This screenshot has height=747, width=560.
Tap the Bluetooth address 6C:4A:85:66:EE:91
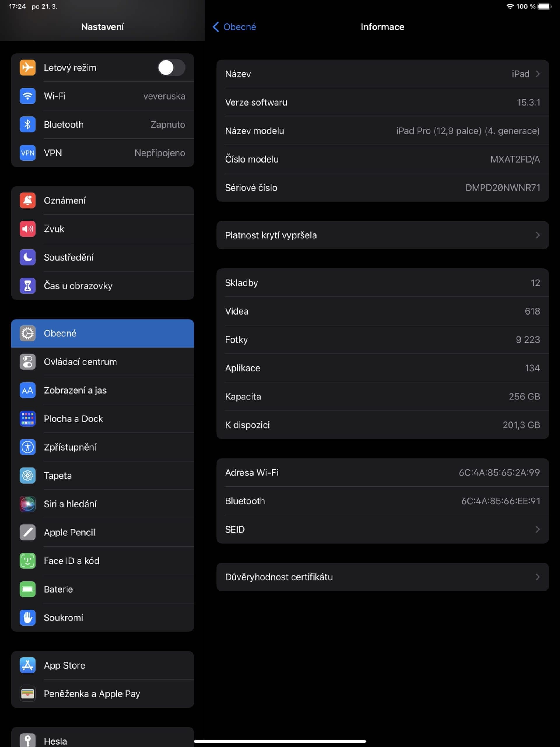500,500
